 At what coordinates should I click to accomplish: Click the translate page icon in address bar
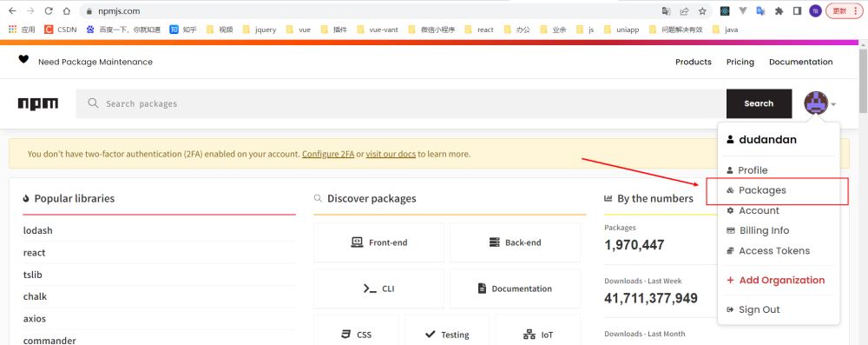tap(667, 10)
